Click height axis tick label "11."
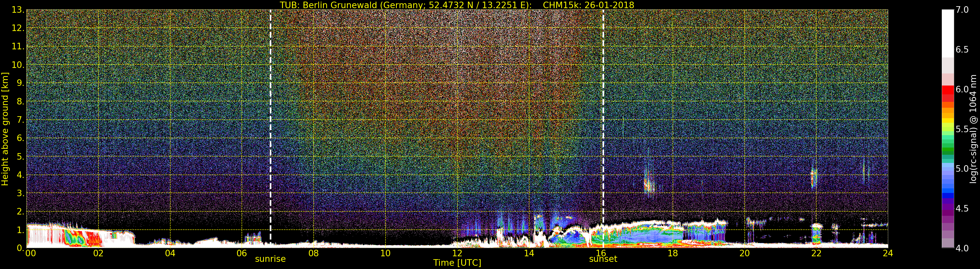The image size is (980, 269). [x=18, y=46]
